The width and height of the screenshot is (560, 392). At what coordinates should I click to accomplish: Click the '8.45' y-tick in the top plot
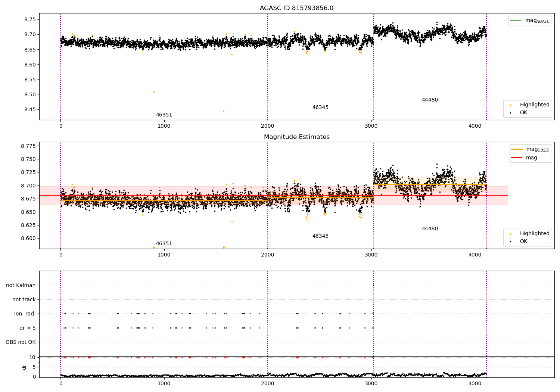[x=29, y=110]
